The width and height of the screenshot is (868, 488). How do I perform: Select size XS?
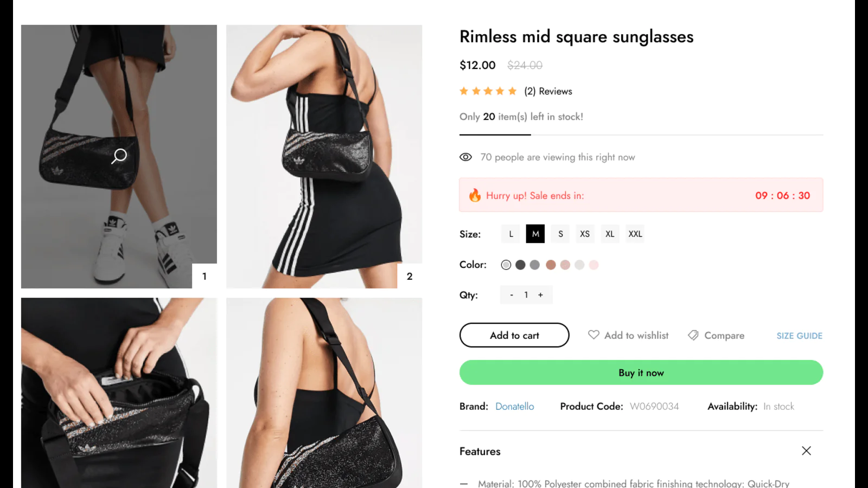point(584,234)
